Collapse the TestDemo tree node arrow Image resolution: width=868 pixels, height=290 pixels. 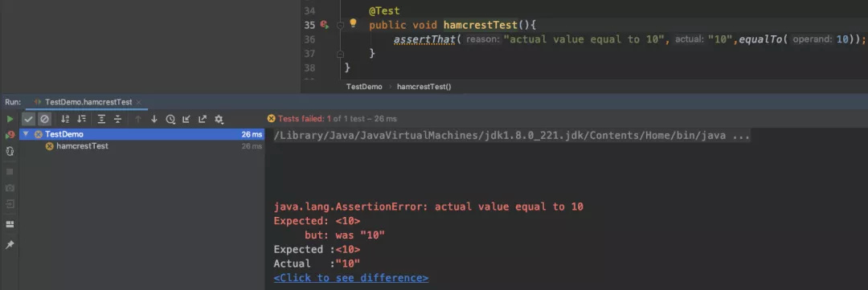[x=26, y=134]
